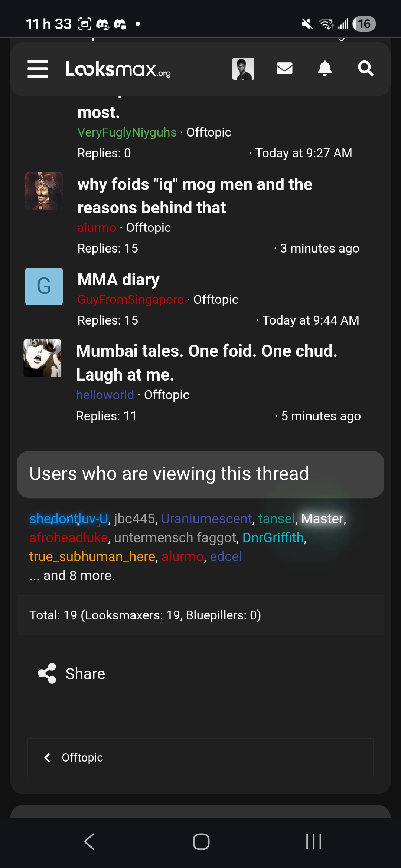
Task: Open the Mumbai tales thread
Action: [x=206, y=362]
